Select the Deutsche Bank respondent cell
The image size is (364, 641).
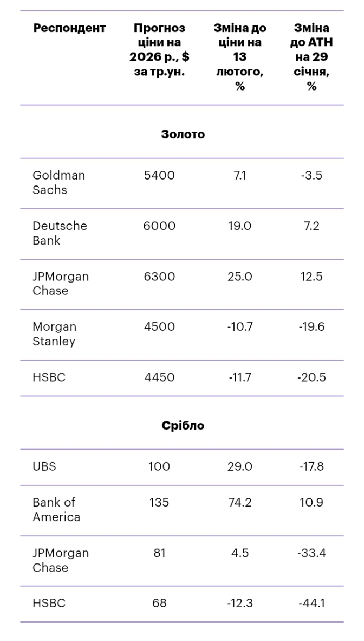point(60,233)
